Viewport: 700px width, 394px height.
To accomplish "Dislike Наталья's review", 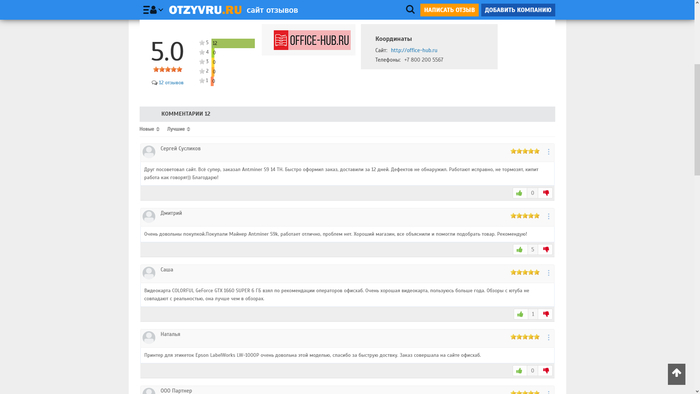I will pyautogui.click(x=546, y=371).
